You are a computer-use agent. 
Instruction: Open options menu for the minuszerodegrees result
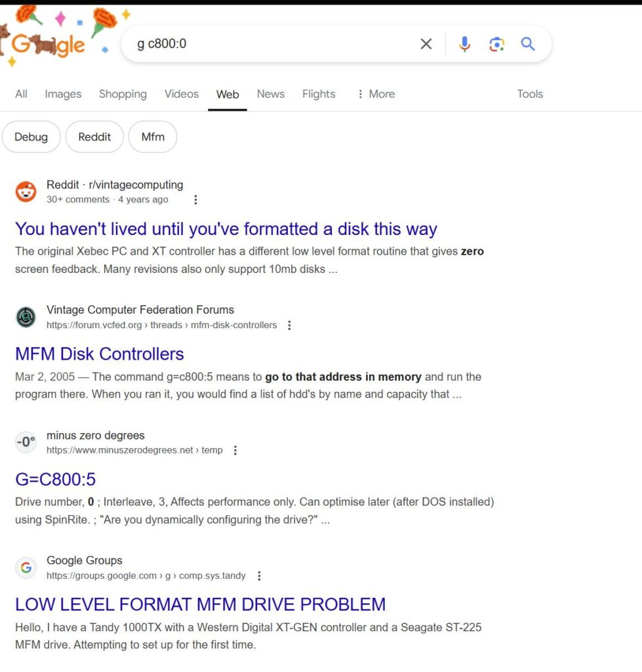point(235,450)
